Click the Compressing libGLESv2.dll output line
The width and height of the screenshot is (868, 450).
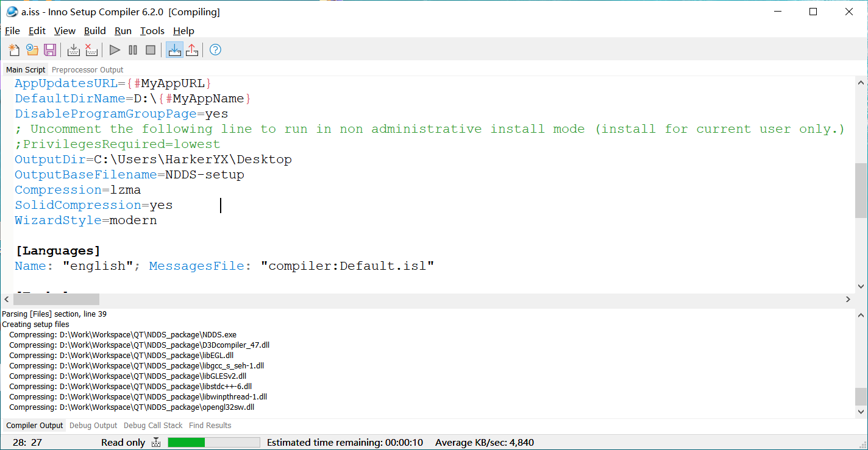[x=128, y=376]
